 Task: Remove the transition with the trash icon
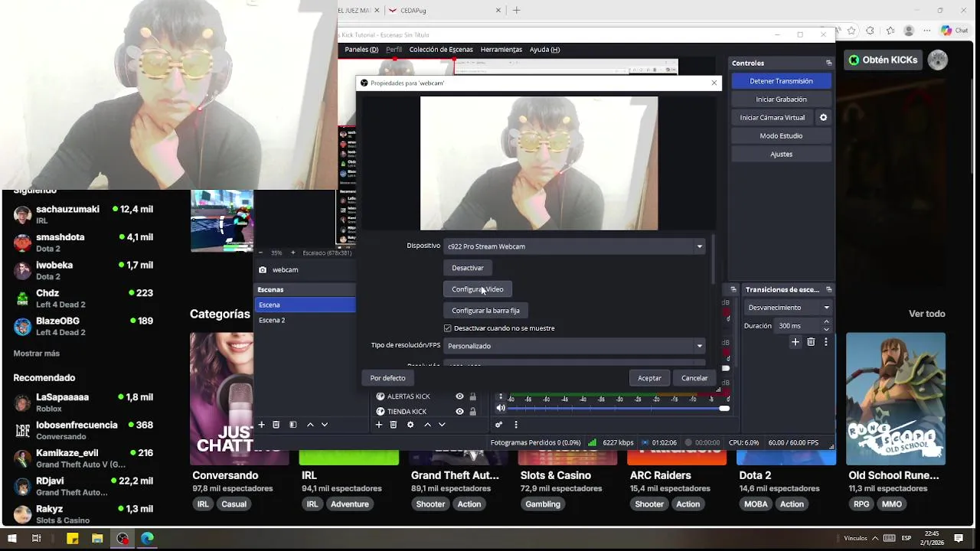click(811, 342)
